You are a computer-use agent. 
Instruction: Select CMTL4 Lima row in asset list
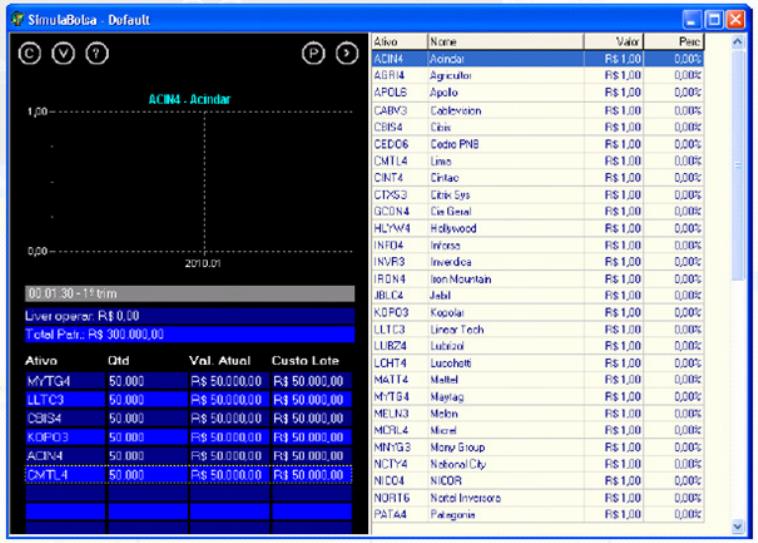(538, 161)
